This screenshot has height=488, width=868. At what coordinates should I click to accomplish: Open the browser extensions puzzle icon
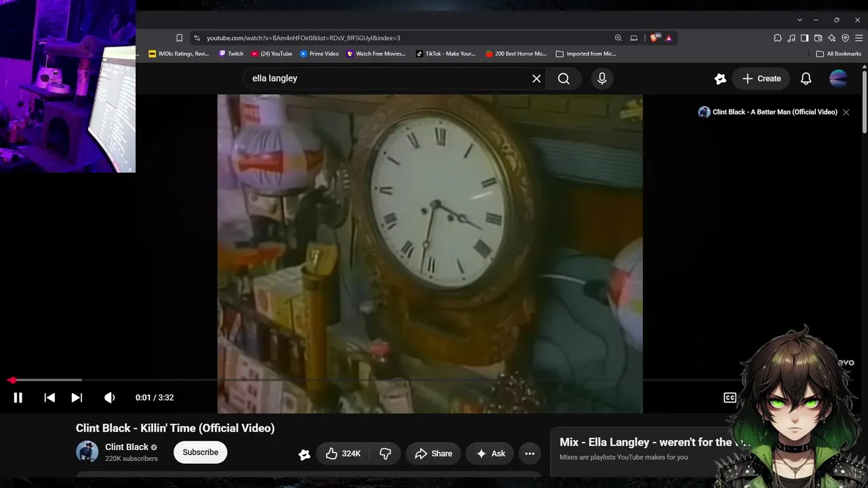pyautogui.click(x=777, y=38)
